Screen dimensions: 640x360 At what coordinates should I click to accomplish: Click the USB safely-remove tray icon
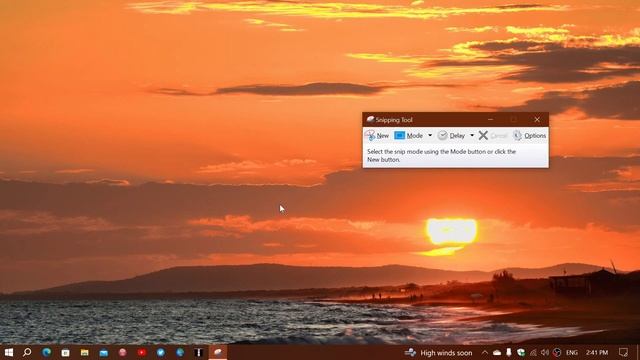point(509,352)
